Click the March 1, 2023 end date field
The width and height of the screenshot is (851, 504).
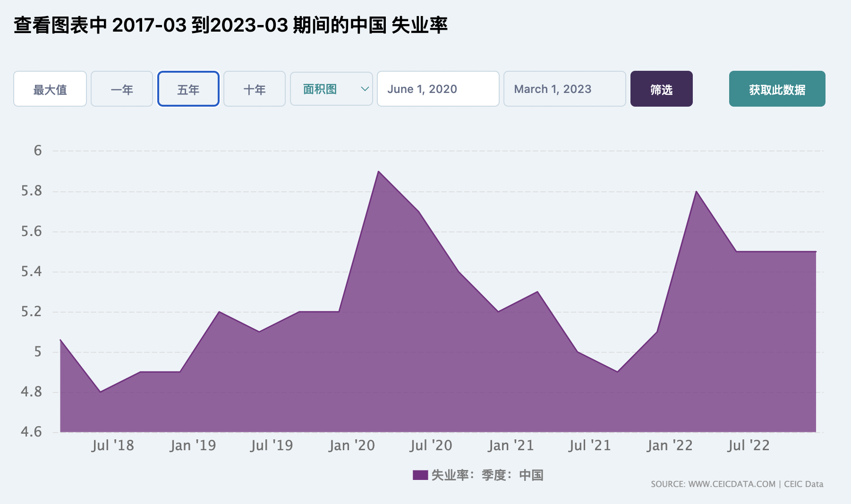[565, 89]
